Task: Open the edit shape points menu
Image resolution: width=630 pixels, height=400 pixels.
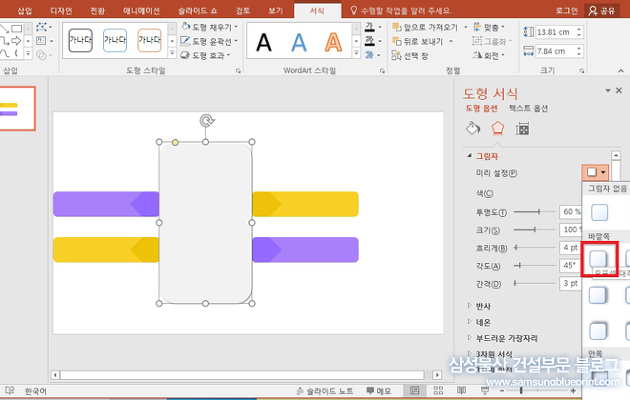Action: click(43, 27)
